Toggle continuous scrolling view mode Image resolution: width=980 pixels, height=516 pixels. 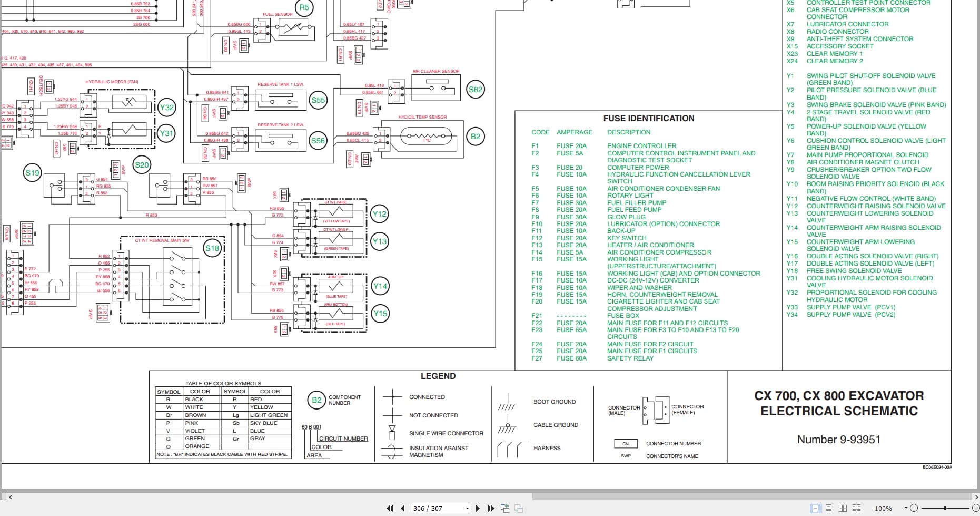coord(829,509)
